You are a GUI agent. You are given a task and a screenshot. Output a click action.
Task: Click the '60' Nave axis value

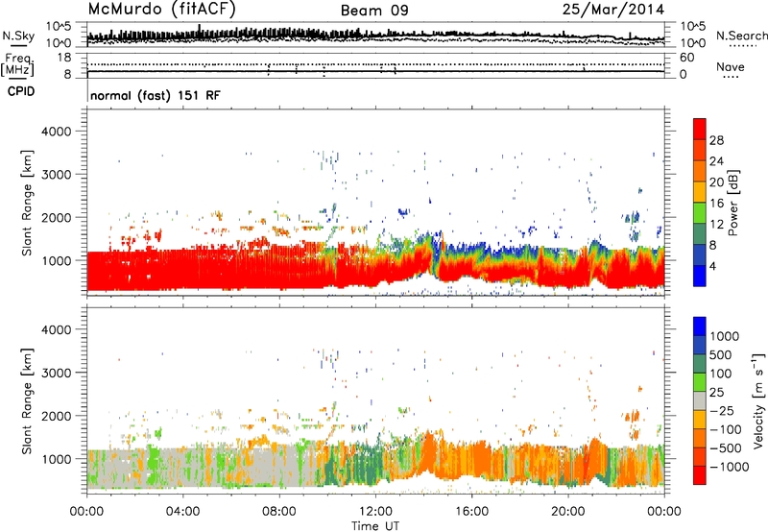(687, 58)
